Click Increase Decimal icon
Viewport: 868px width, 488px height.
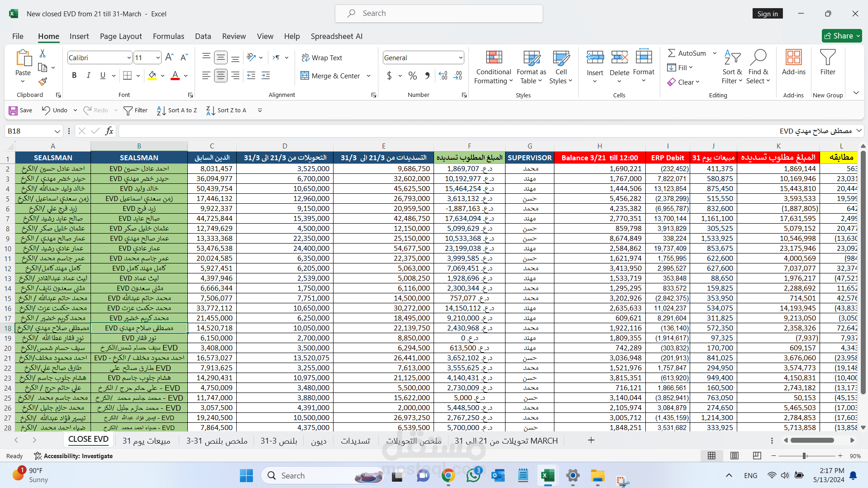[443, 76]
